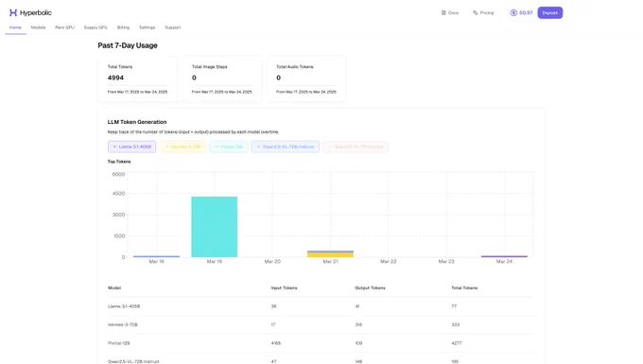Click the 4168 input tokens cell

click(276, 343)
